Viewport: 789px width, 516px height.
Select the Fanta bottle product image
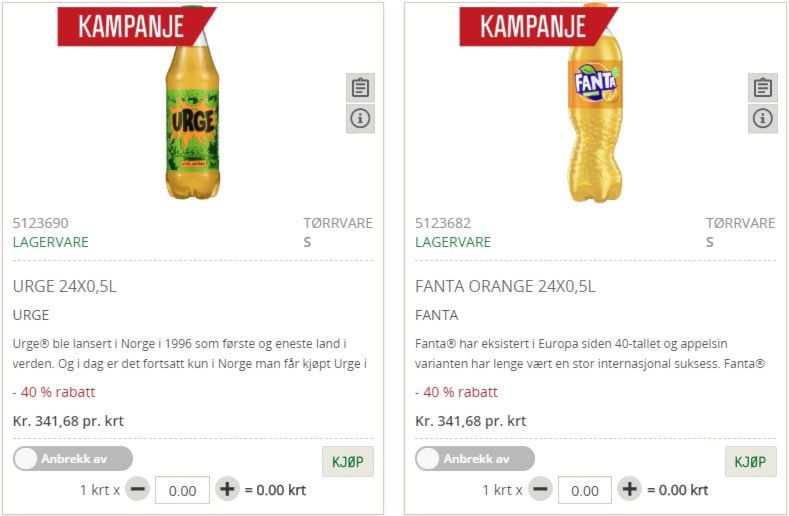click(595, 103)
